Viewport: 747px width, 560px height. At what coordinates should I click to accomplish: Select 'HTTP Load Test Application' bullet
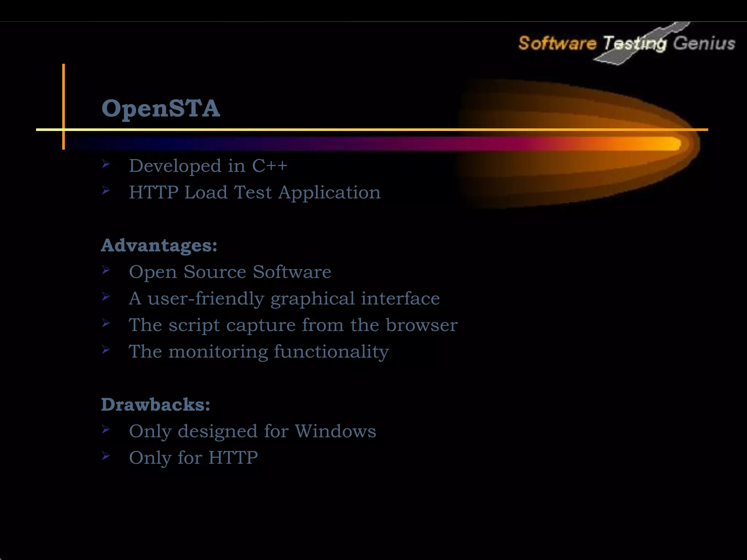pyautogui.click(x=255, y=192)
